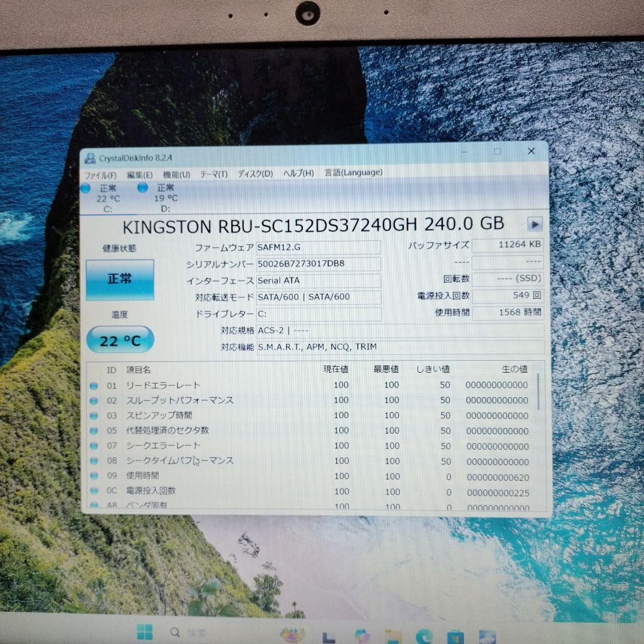This screenshot has width=644, height=644.
Task: Click the 正常 health status button
Action: (x=120, y=279)
